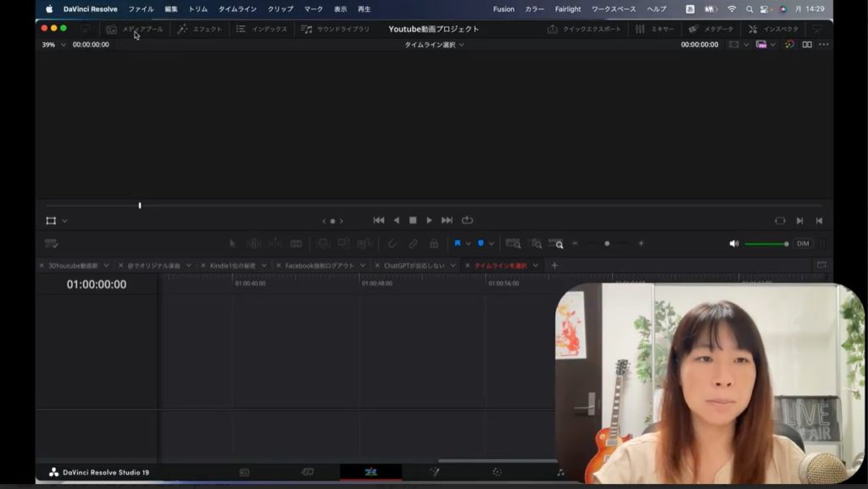Open the blue flag color dropdown arrow
This screenshot has width=868, height=489.
(468, 244)
